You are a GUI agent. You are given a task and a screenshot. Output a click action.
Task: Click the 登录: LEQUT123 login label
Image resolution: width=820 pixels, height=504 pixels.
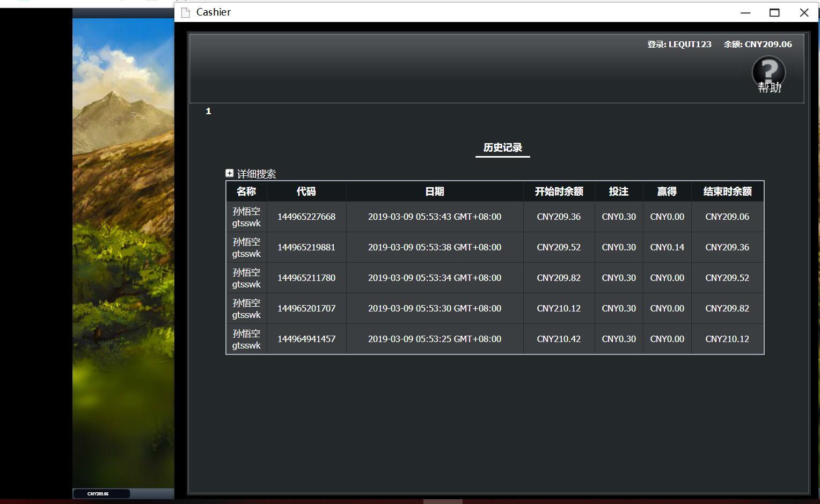(x=679, y=45)
